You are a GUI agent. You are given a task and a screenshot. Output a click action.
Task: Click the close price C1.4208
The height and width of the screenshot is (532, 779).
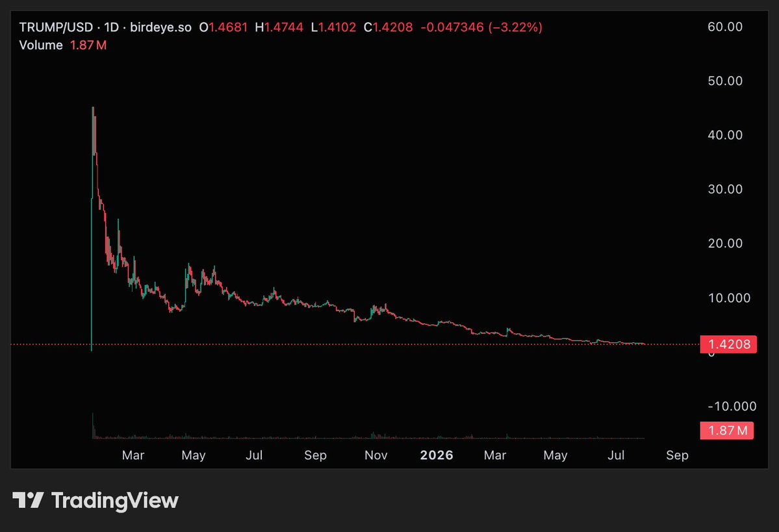pyautogui.click(x=389, y=27)
